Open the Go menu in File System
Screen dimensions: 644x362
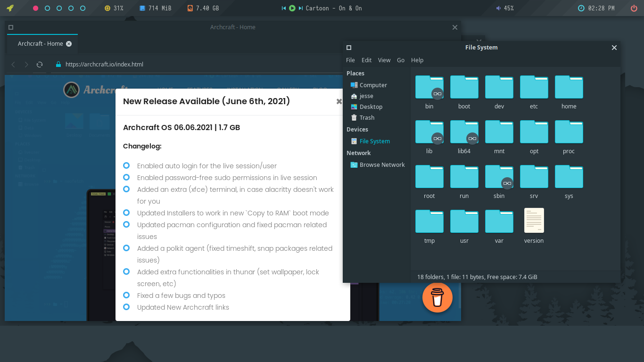pos(401,60)
